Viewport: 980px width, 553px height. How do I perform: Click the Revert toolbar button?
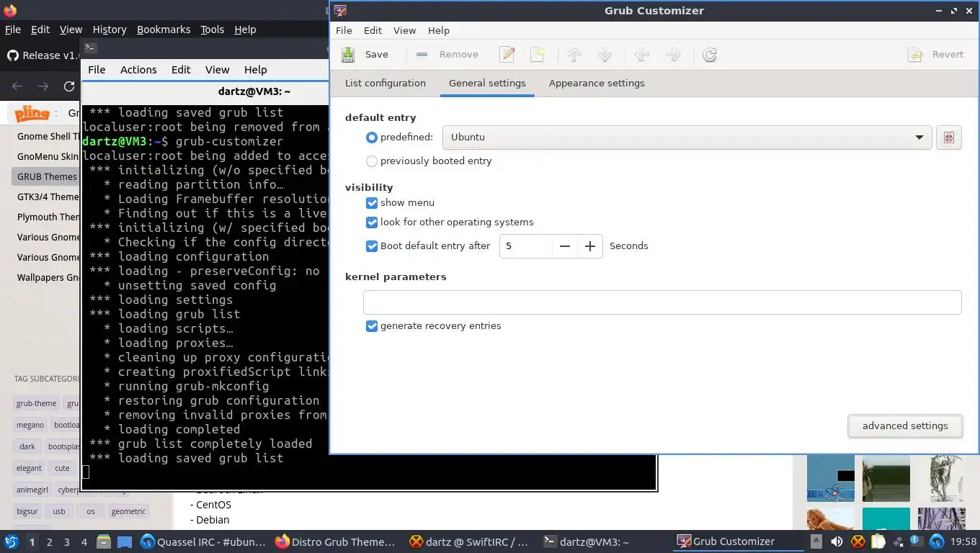[x=936, y=55]
